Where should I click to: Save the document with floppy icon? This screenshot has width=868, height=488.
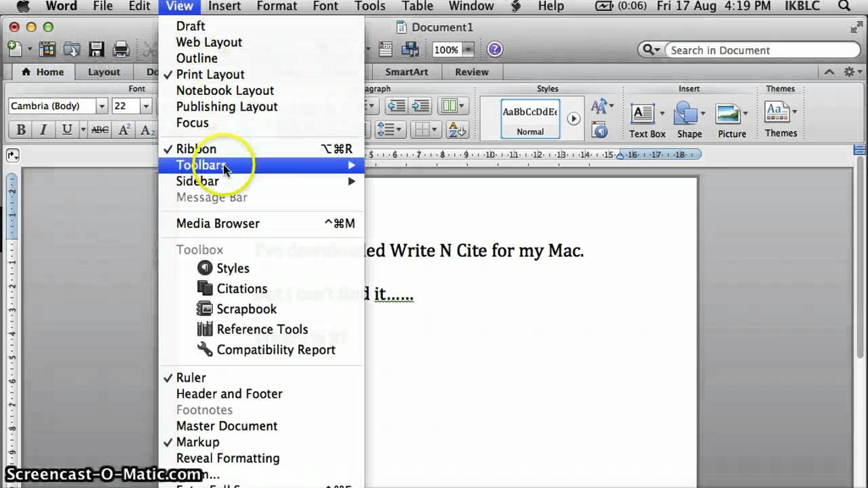click(x=96, y=49)
